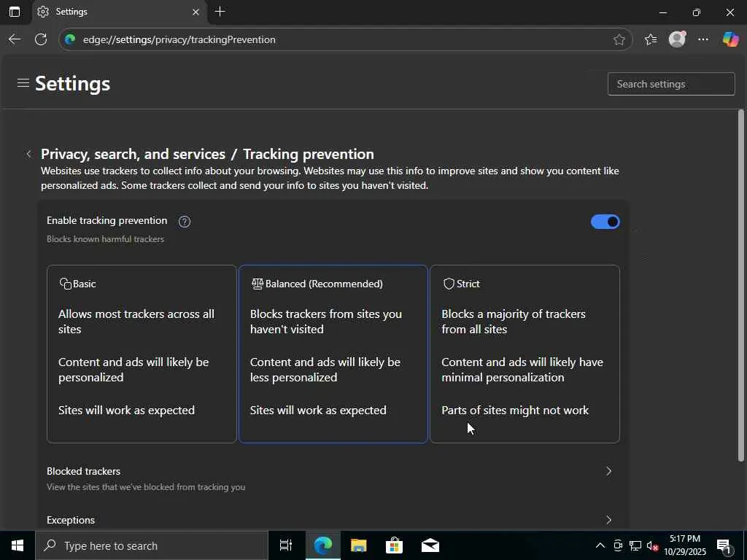
Task: Turn off Enable tracking prevention switch
Action: (605, 222)
